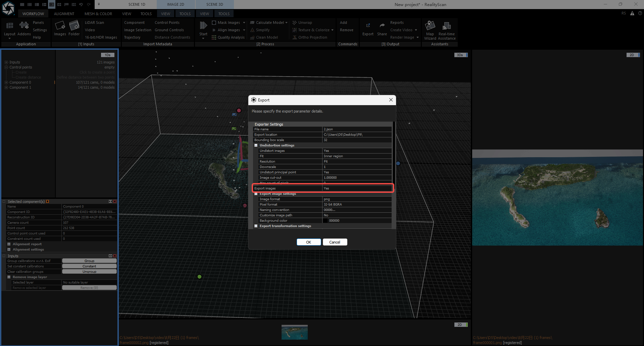Screen dimensions: 644x346
Task: Collapse the Remove image layer section
Action: 9,277
